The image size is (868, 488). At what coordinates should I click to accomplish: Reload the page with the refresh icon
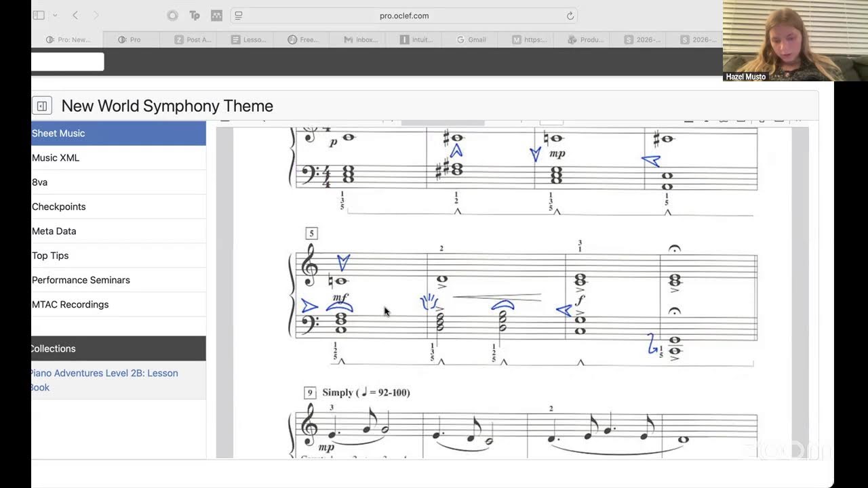click(x=570, y=15)
